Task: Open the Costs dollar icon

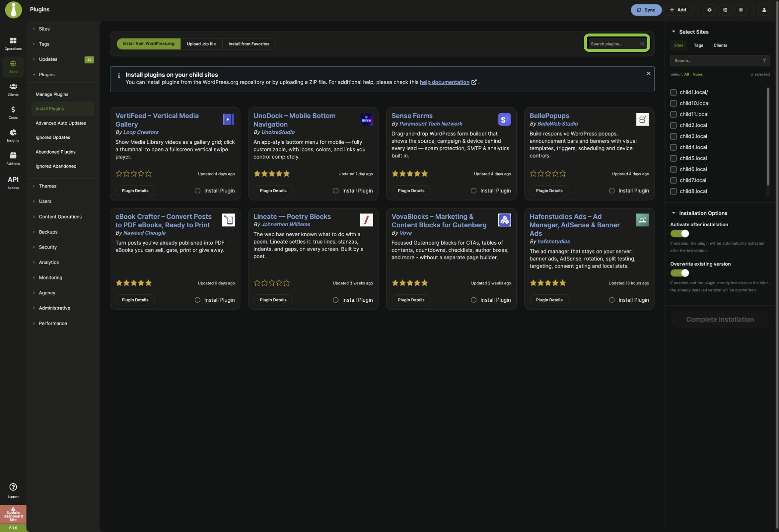Action: pyautogui.click(x=13, y=112)
